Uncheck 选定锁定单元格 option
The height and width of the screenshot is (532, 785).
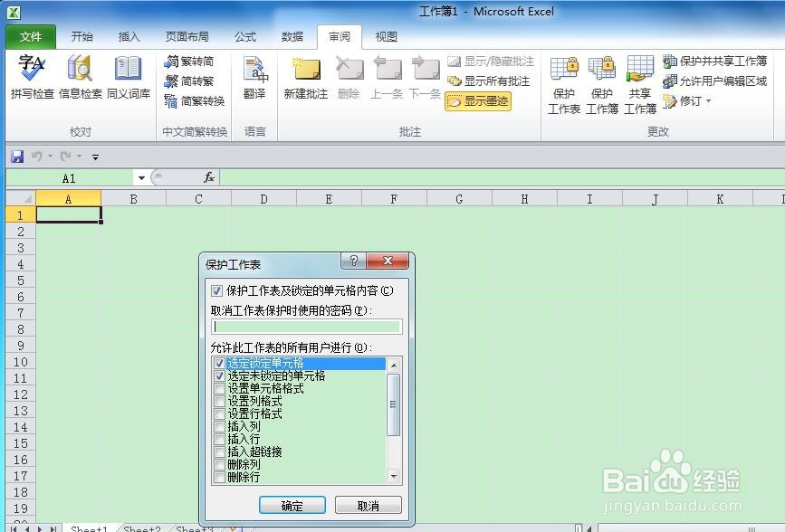point(219,363)
